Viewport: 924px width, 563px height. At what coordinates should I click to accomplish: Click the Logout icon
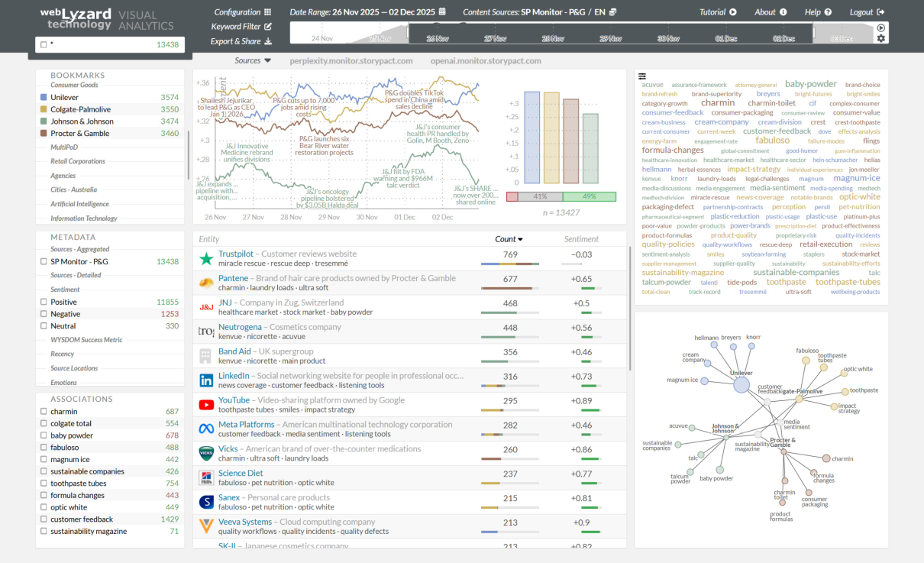[880, 12]
